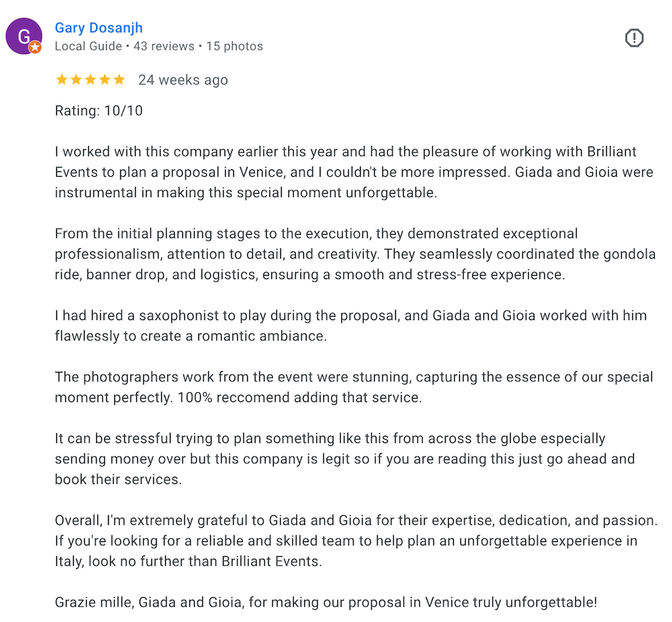Click the 43 reviews count

point(164,46)
